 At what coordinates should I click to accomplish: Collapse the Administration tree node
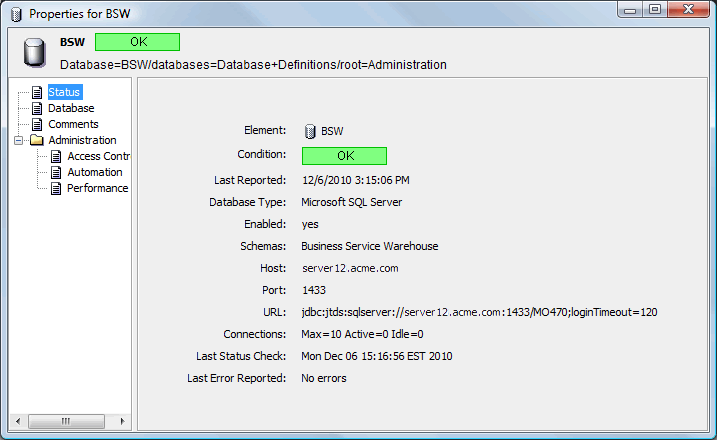click(x=18, y=140)
